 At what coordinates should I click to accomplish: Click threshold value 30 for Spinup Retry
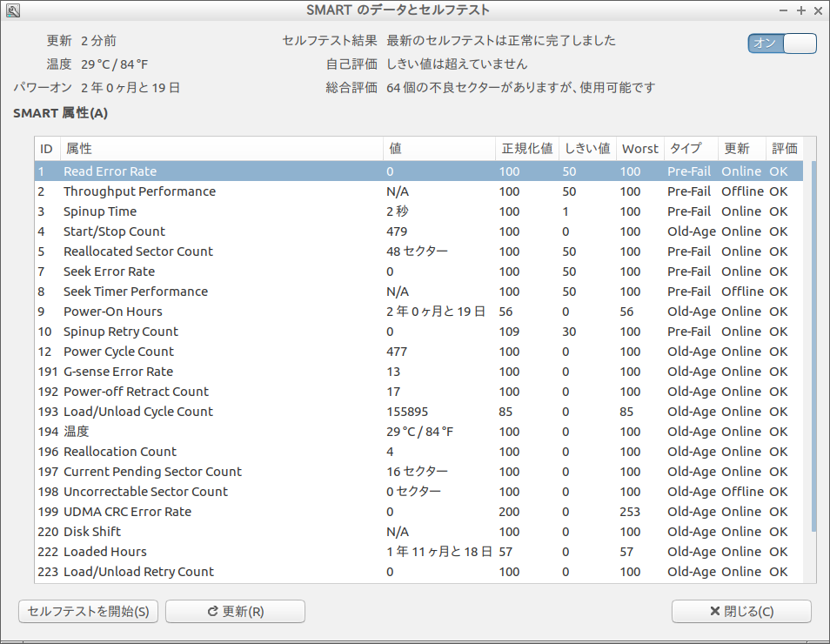(x=569, y=332)
